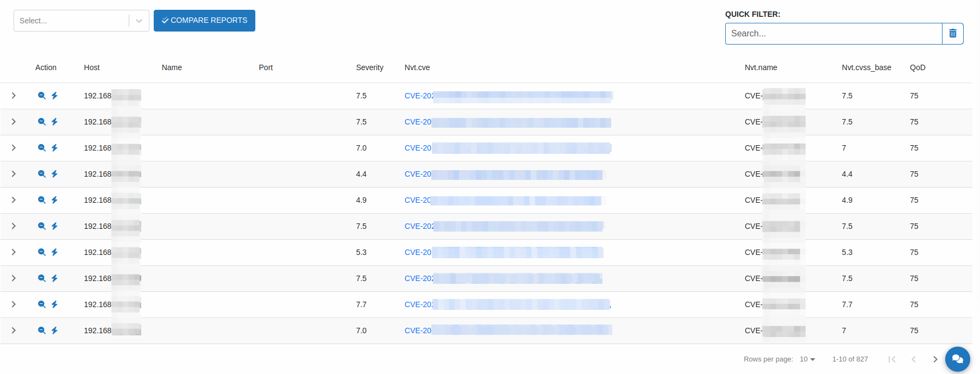This screenshot has height=374, width=980.
Task: Expand the row with severity 4.4
Action: click(x=14, y=174)
